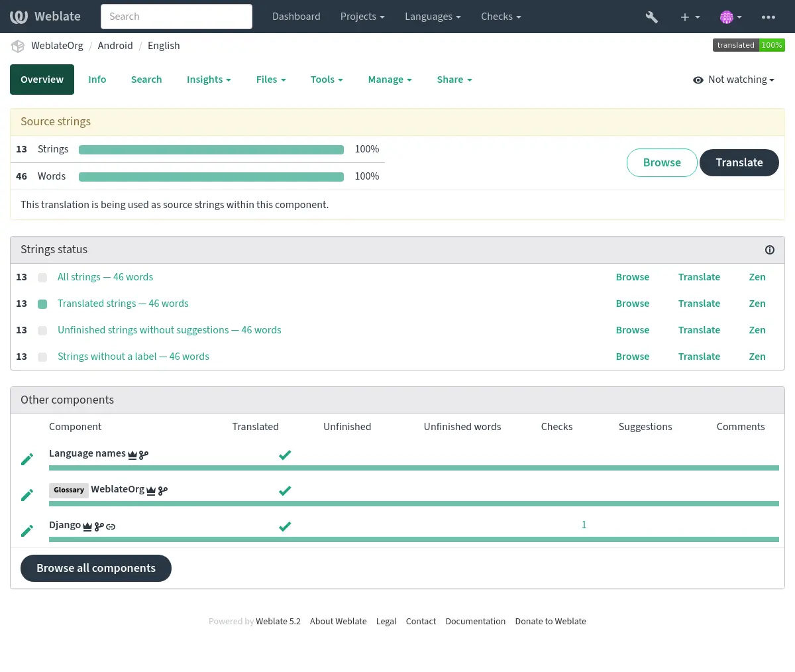The height and width of the screenshot is (672, 795).
Task: Open the user avatar menu
Action: coord(731,17)
